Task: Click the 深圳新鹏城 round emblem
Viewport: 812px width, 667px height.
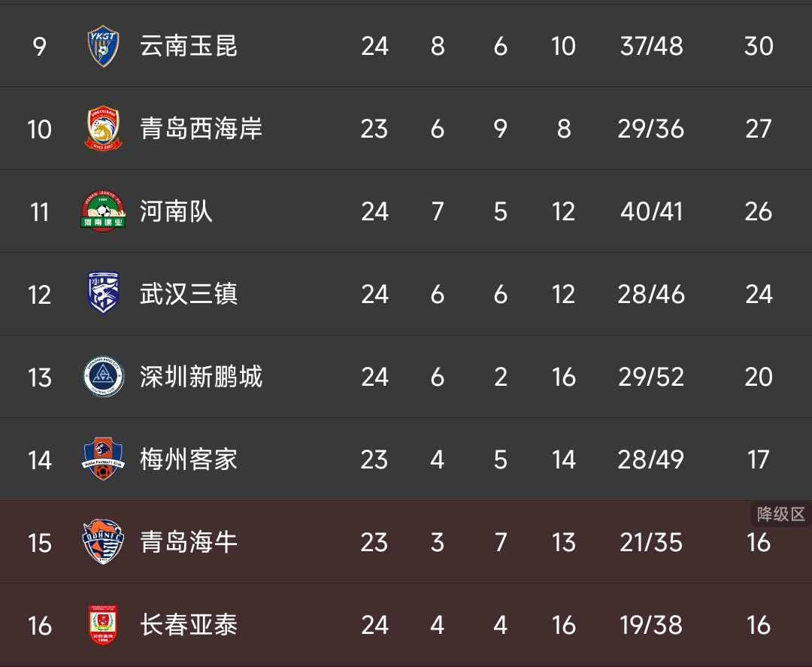Action: 103,377
